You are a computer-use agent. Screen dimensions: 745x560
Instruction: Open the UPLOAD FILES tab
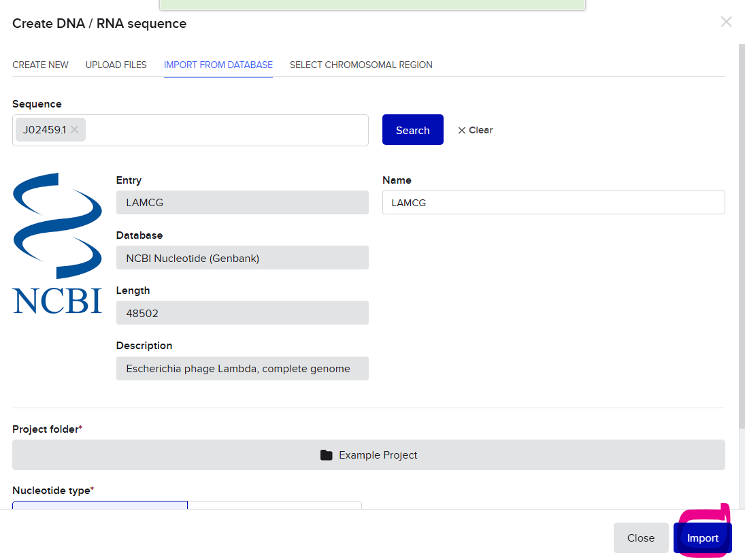tap(116, 65)
